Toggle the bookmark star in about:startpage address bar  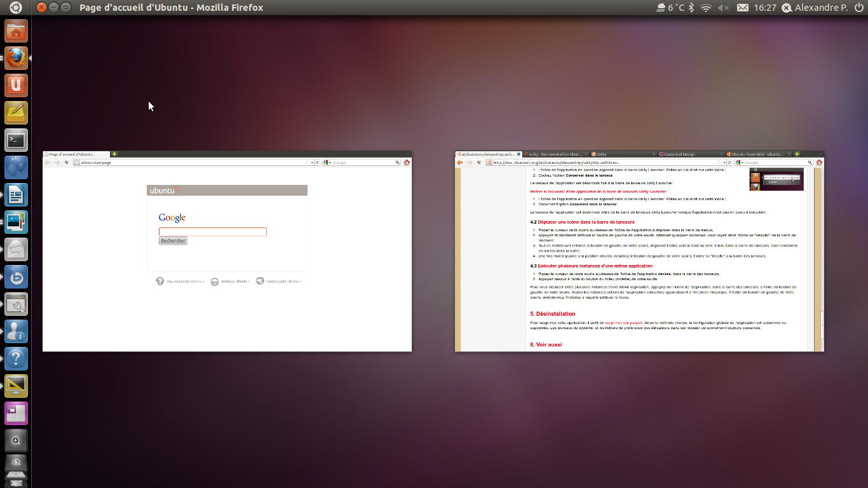307,163
